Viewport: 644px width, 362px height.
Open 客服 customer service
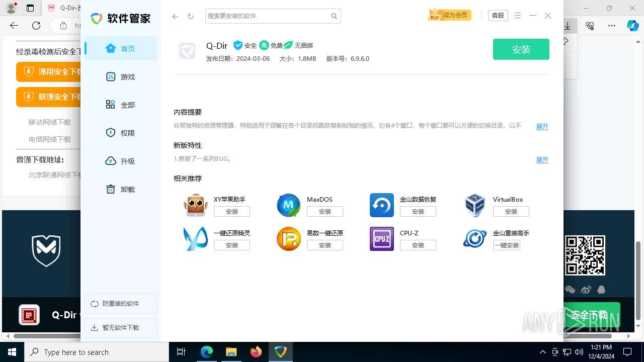pyautogui.click(x=498, y=16)
